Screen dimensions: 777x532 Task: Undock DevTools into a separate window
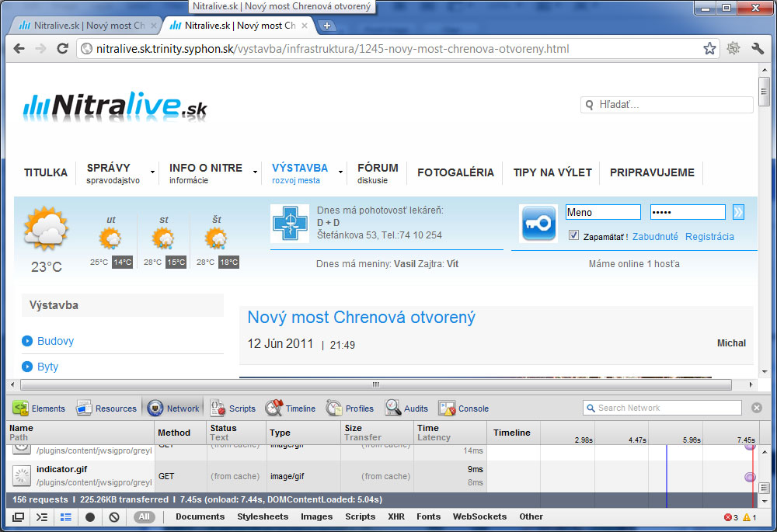point(18,517)
